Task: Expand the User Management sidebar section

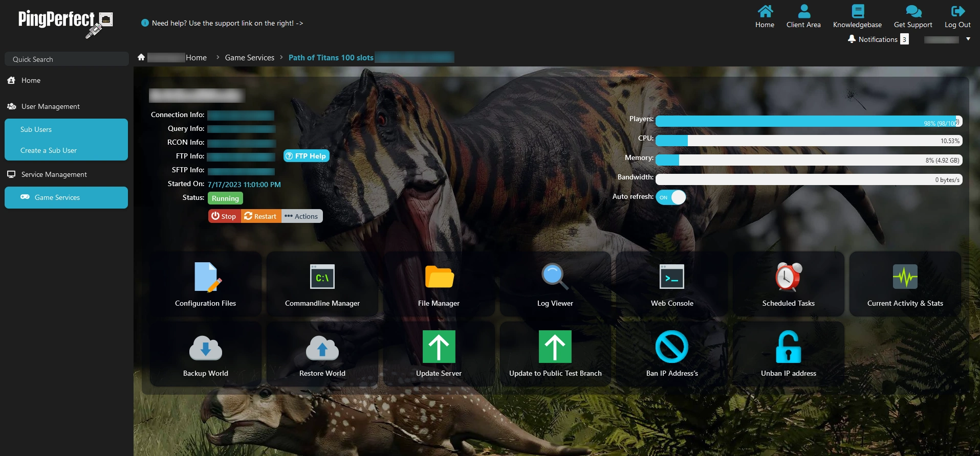Action: coord(51,106)
